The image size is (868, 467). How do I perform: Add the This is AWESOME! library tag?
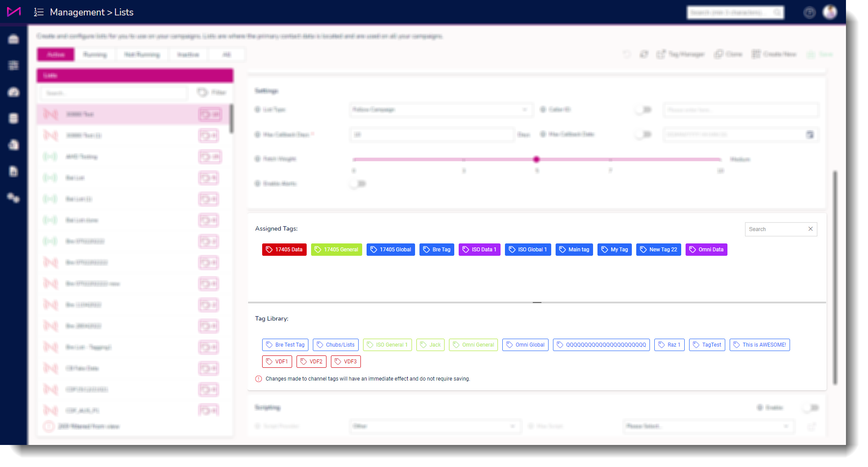pos(760,345)
